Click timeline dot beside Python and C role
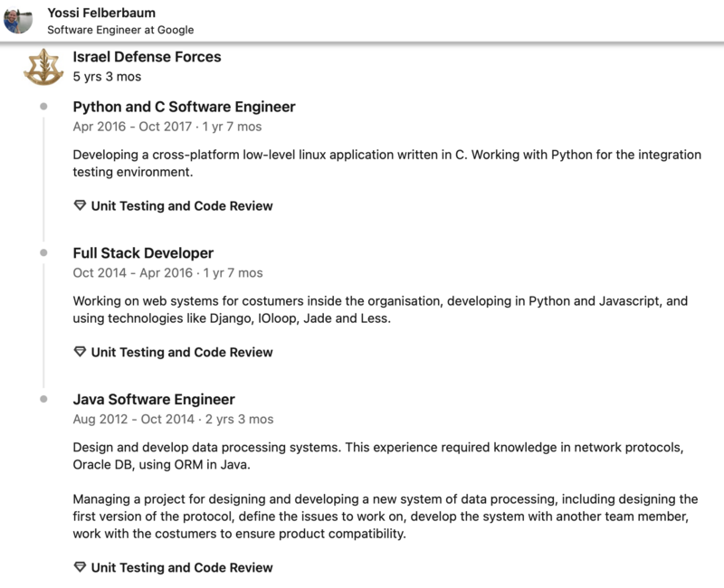 click(x=43, y=108)
